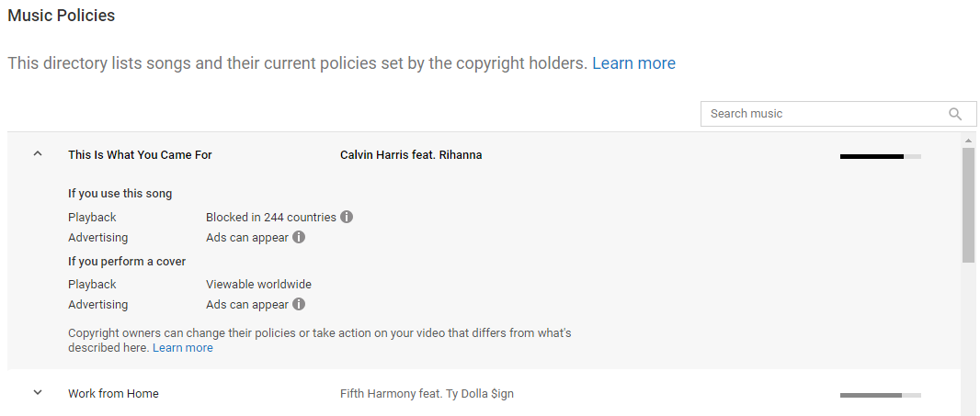Viewport: 980px width, 416px height.
Task: Select song title This Is What You Came For
Action: [140, 155]
